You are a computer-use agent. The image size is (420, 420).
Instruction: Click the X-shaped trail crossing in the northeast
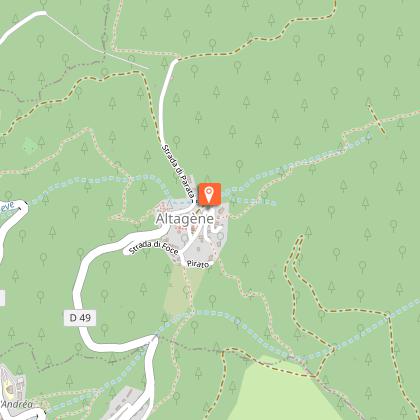pos(377,120)
